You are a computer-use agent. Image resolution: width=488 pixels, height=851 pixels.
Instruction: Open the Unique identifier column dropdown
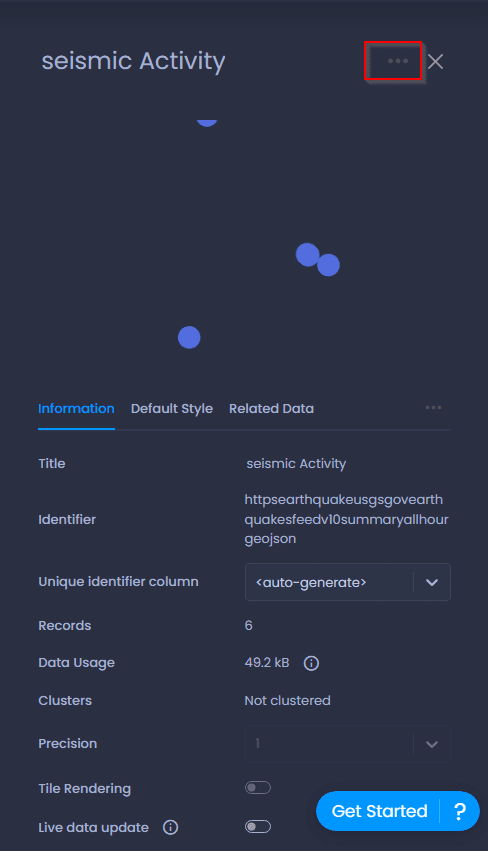point(348,582)
